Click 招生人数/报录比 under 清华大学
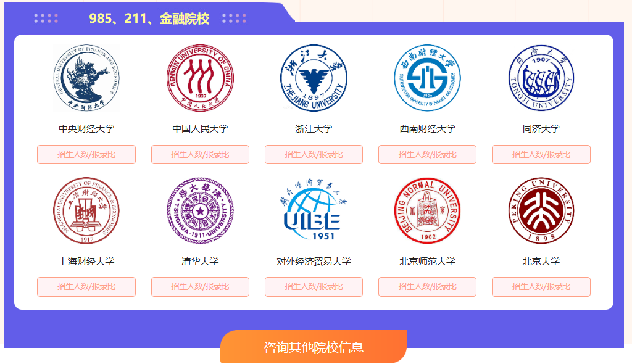632x364 pixels. coord(201,287)
